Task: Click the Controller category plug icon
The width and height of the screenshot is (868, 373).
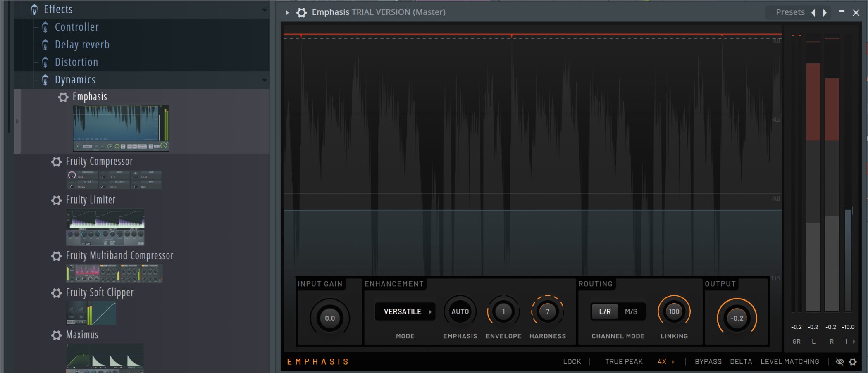Action: 45,27
